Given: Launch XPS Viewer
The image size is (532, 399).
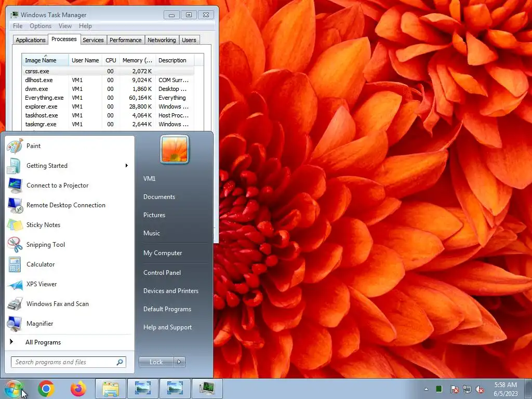Looking at the screenshot, I should [70, 284].
